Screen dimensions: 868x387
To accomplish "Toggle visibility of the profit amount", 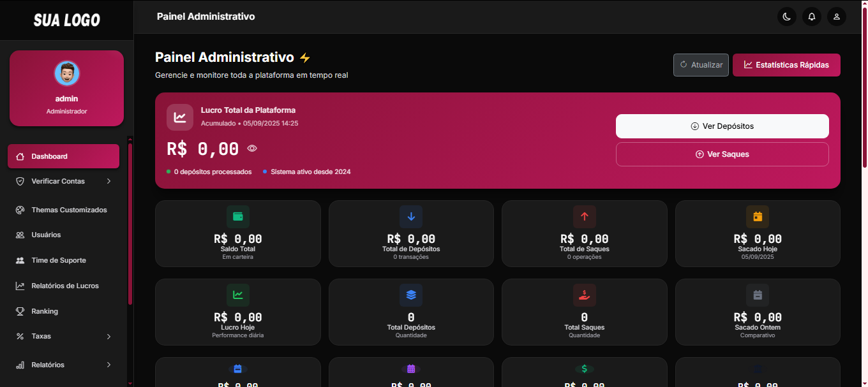I will [x=251, y=148].
